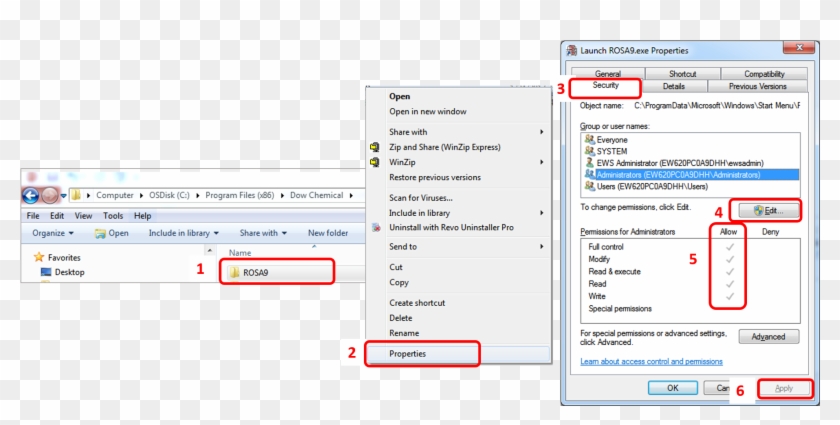Click the Favorites star icon
840x425 pixels.
(39, 256)
